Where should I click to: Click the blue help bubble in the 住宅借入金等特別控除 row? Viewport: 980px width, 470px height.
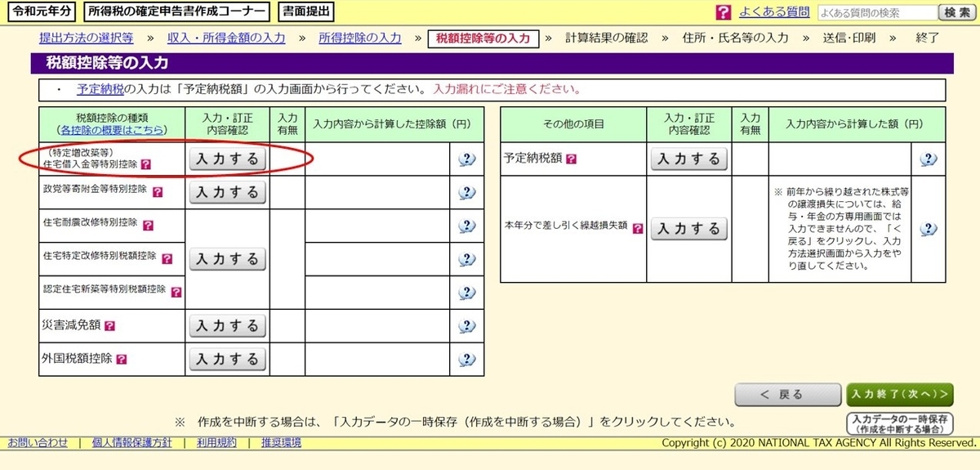[x=466, y=159]
